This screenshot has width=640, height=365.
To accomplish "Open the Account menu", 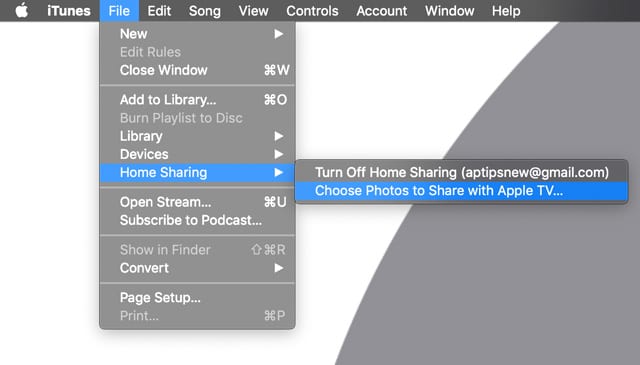I will pyautogui.click(x=382, y=11).
